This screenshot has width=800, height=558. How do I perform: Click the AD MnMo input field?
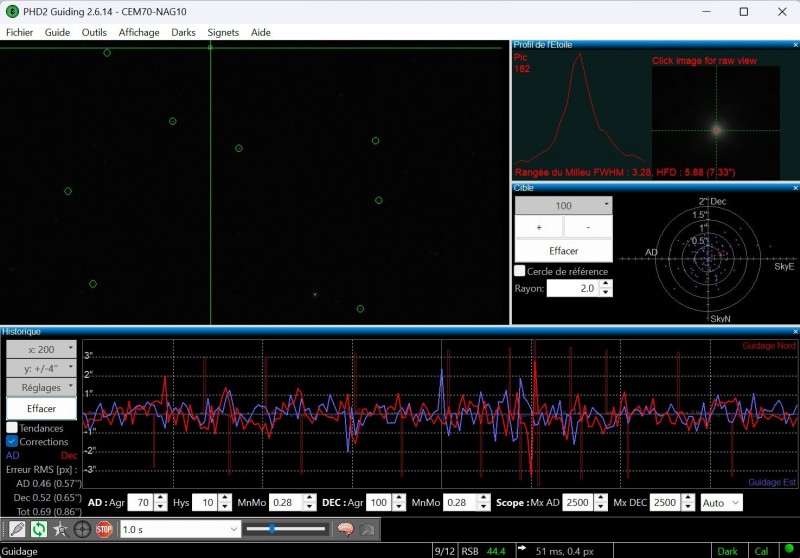pos(285,502)
